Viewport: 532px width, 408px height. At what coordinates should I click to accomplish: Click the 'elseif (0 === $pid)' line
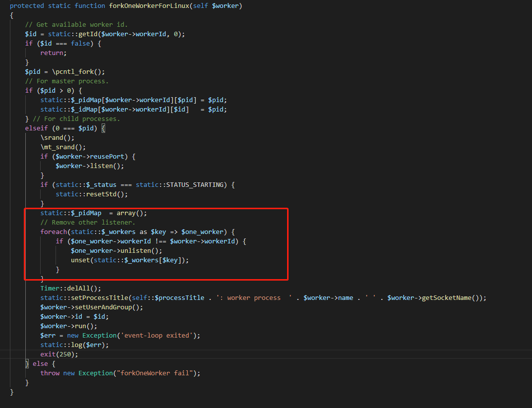(x=65, y=128)
